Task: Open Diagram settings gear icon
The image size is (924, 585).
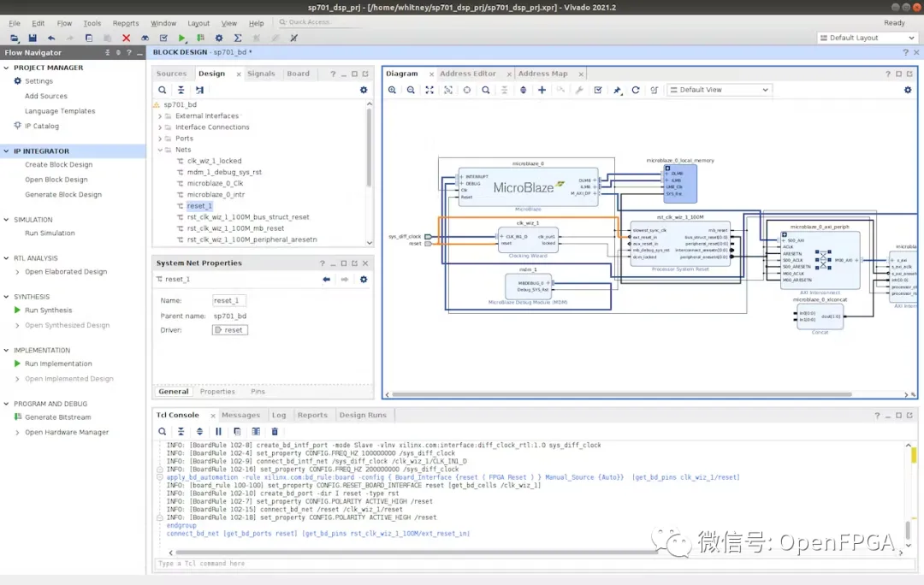Action: (908, 90)
